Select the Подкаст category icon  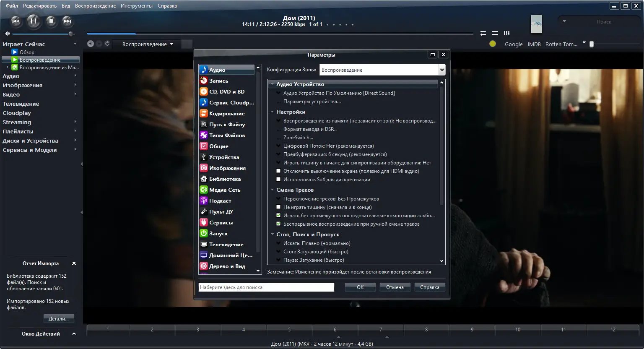click(203, 201)
